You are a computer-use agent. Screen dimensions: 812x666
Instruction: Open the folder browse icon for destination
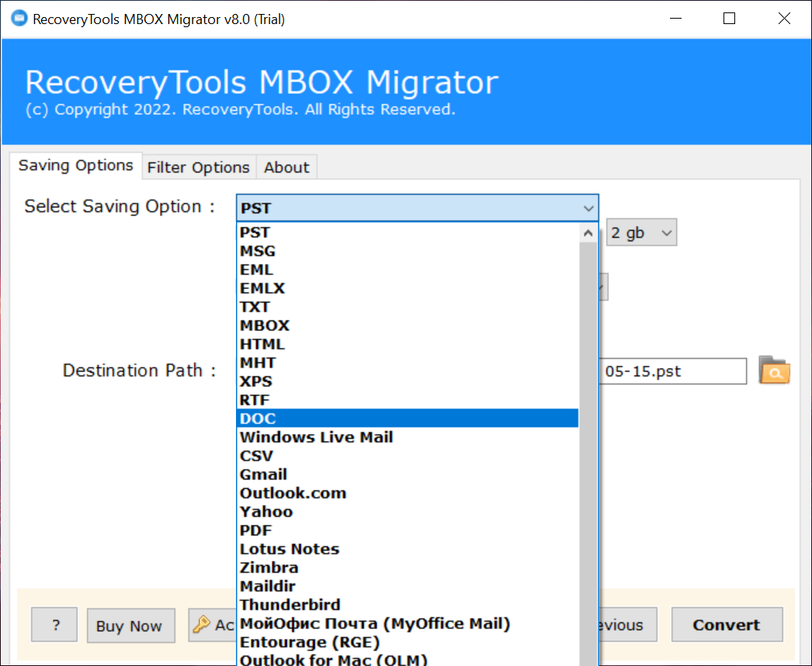(774, 370)
